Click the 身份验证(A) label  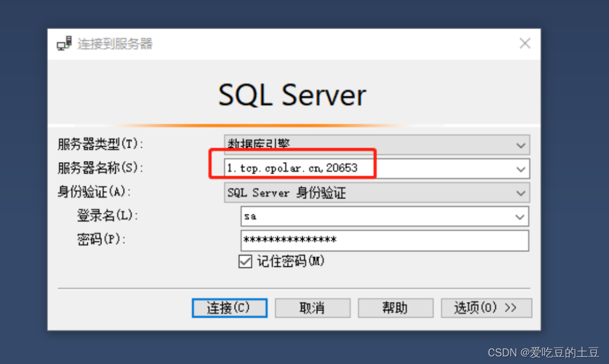tap(94, 191)
